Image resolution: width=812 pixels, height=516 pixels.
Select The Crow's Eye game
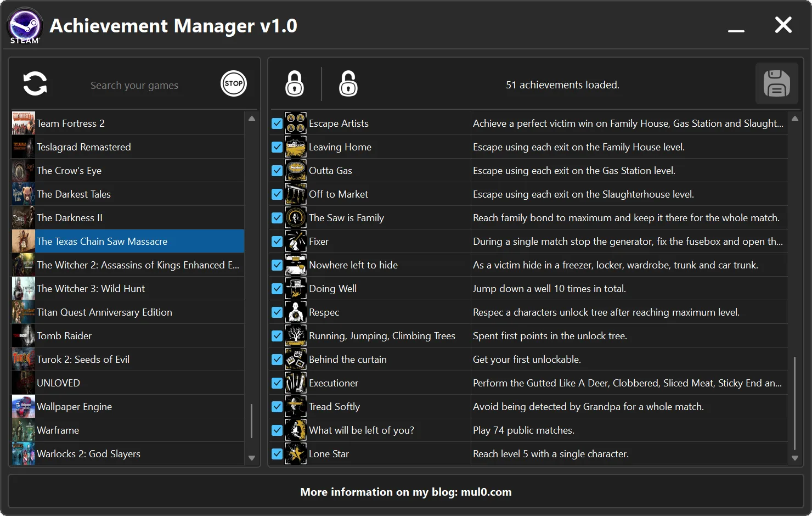tap(128, 170)
